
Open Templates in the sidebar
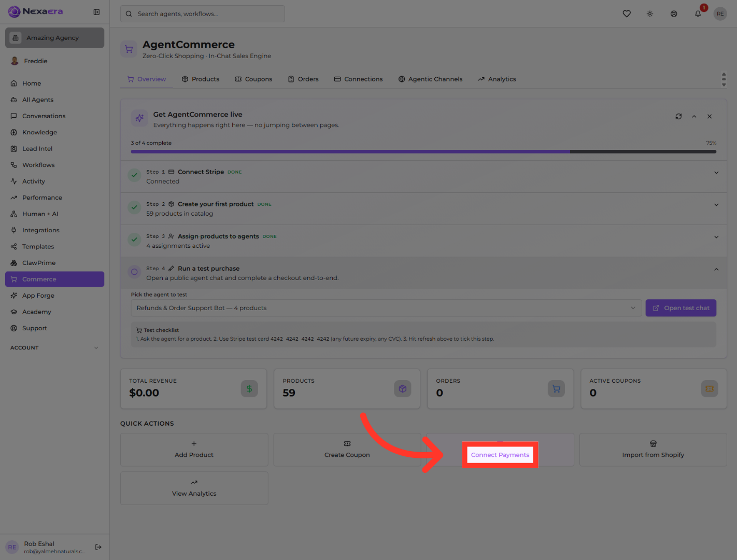coord(54,247)
